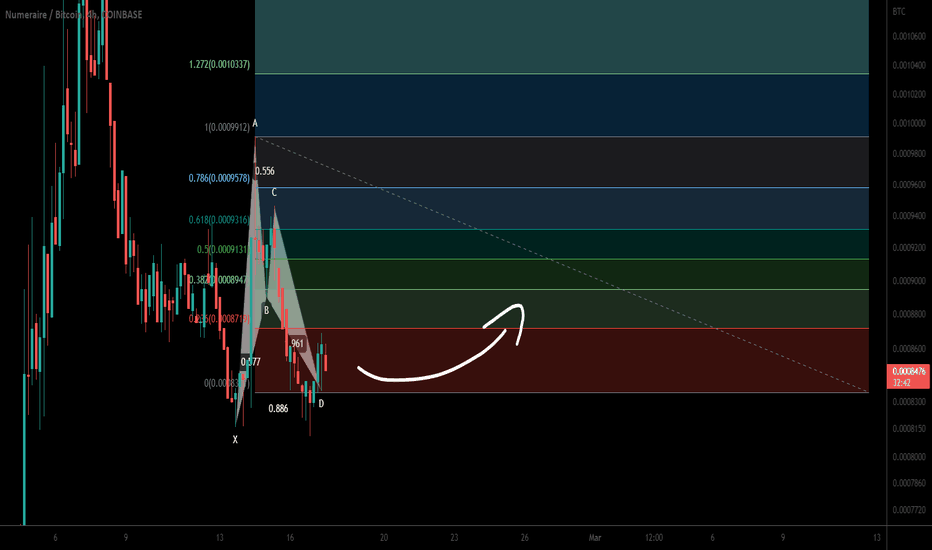Viewport: 932px width, 550px height.
Task: Click the Mar label on time axis
Action: [x=594, y=538]
